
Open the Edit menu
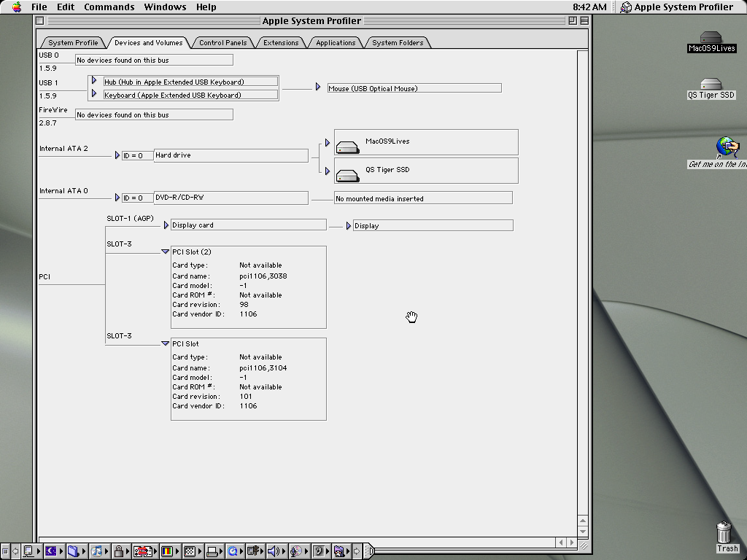point(65,7)
